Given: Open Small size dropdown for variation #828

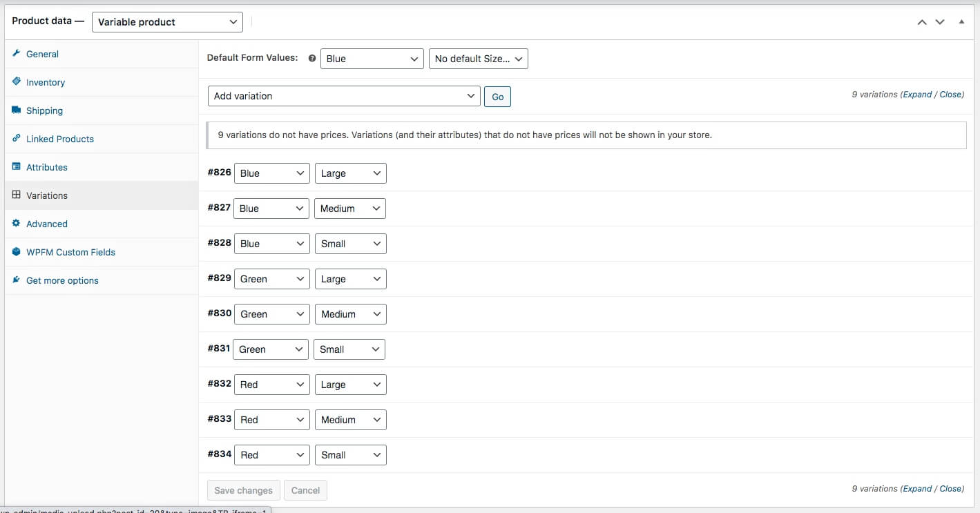Looking at the screenshot, I should 351,244.
